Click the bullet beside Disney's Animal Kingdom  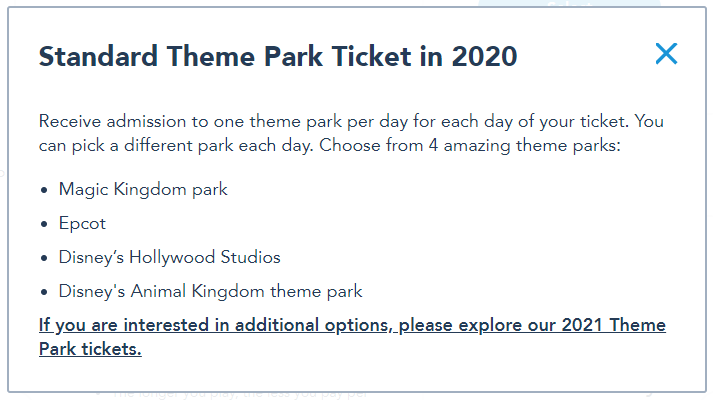tap(44, 292)
